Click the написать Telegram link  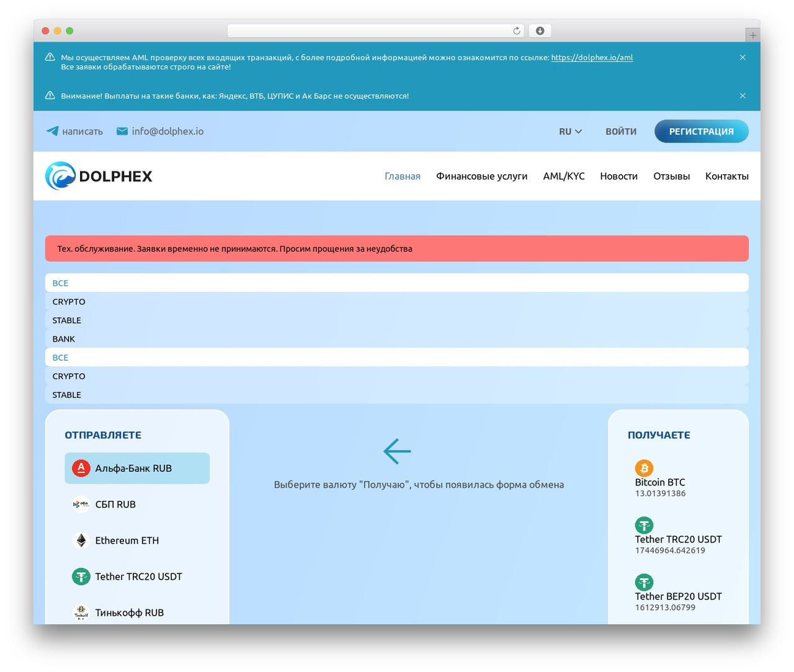(83, 131)
